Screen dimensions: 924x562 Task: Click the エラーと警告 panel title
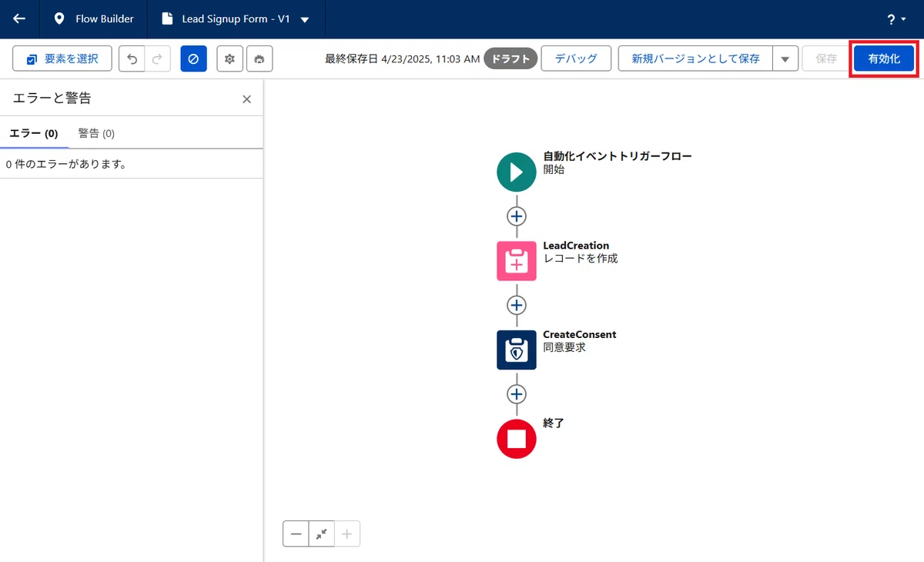click(x=52, y=99)
